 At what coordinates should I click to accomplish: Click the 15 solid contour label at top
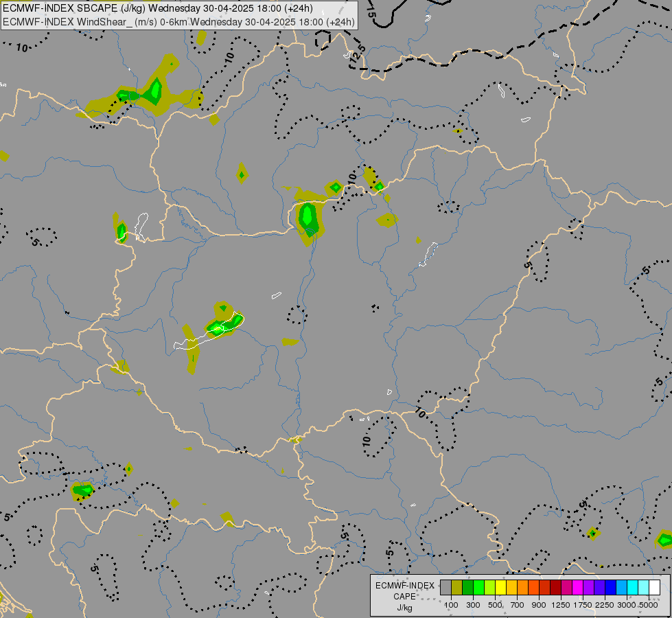[371, 12]
